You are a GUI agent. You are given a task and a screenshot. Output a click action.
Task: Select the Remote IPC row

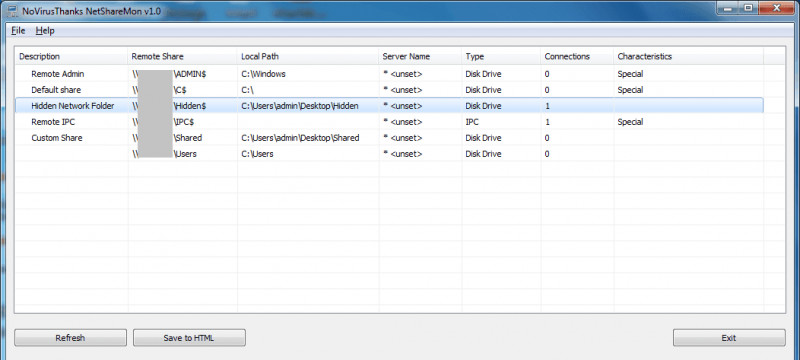(x=389, y=122)
